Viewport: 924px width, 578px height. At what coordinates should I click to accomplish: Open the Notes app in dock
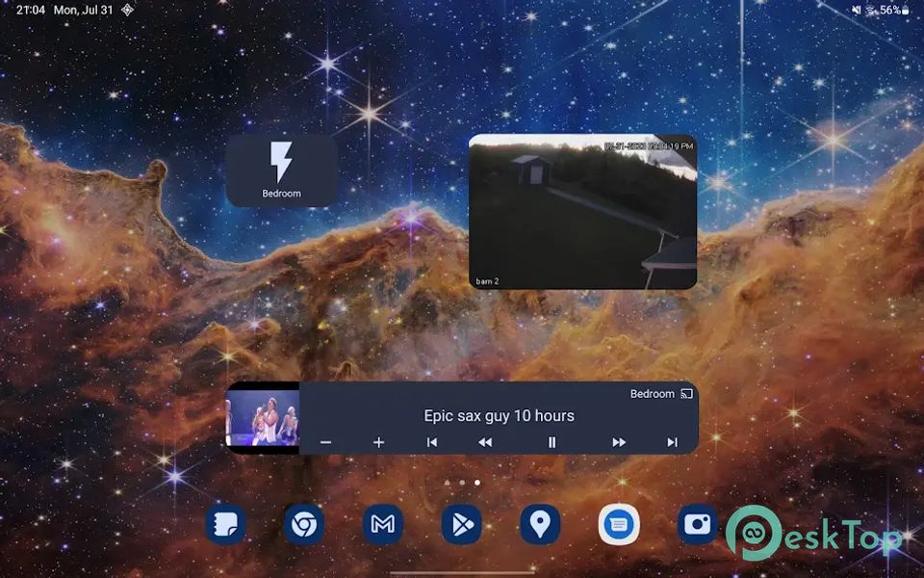(225, 524)
